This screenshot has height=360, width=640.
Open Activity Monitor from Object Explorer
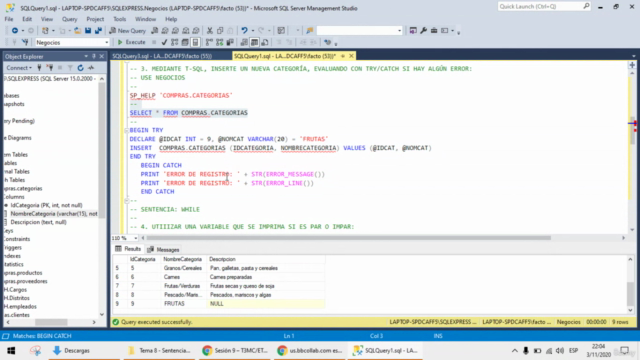point(91,68)
